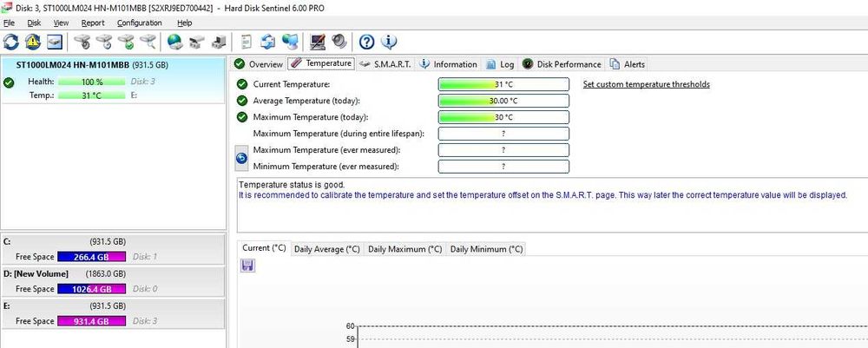Image resolution: width=868 pixels, height=348 pixels.
Task: Click the monitor with pen configuration icon
Action: point(318,42)
